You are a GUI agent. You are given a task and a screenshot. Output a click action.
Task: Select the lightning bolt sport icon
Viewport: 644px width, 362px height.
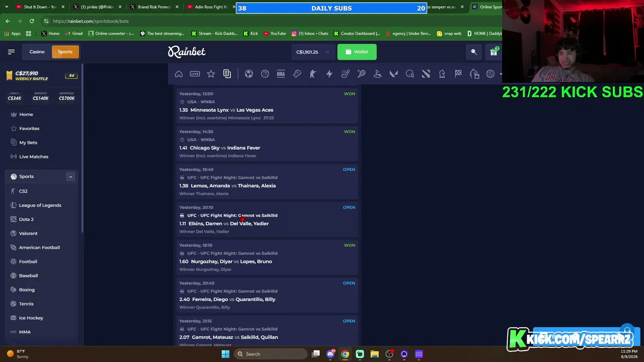pos(329,74)
